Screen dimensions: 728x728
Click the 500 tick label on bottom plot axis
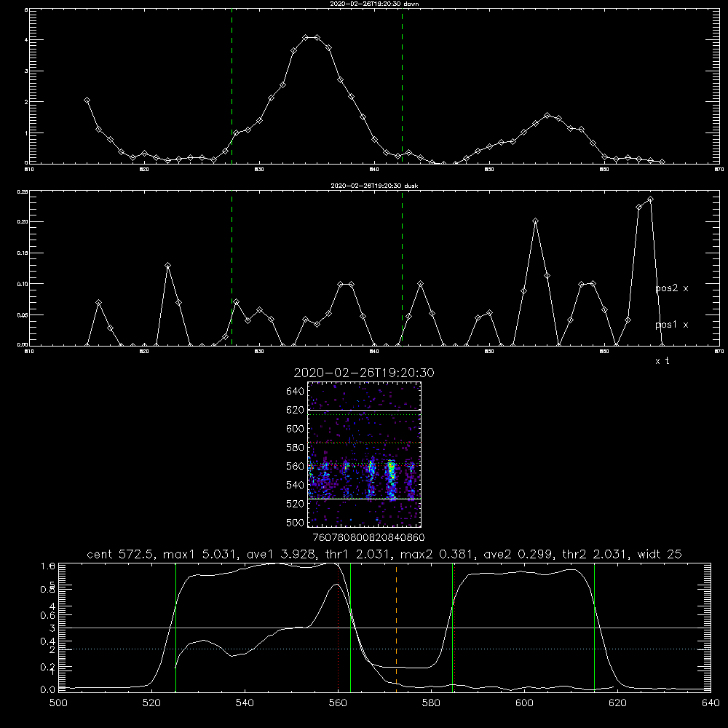click(58, 703)
